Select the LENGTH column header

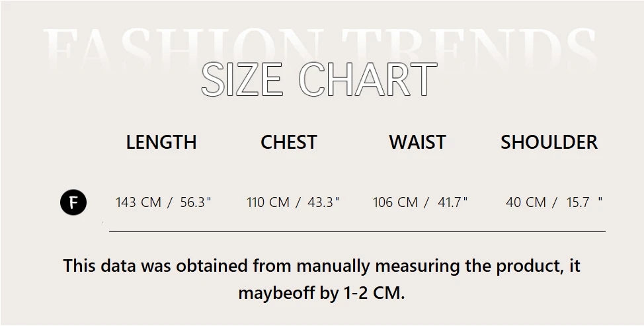pos(161,142)
